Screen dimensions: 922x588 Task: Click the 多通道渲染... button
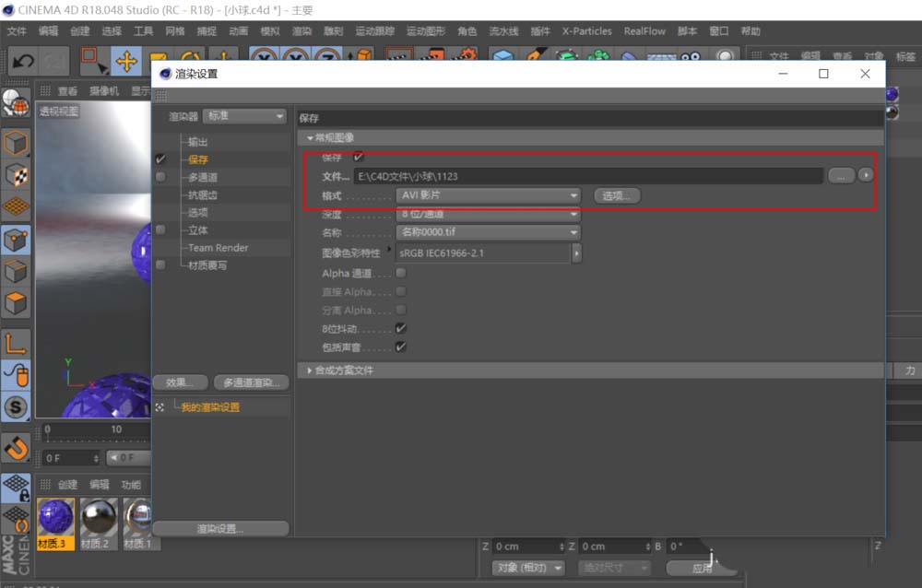(x=252, y=382)
